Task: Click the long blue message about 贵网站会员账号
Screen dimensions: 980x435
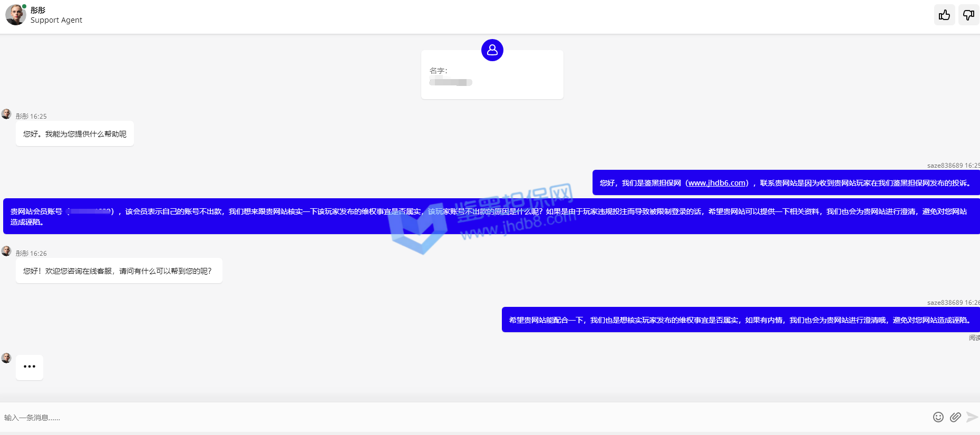Action: [x=490, y=217]
